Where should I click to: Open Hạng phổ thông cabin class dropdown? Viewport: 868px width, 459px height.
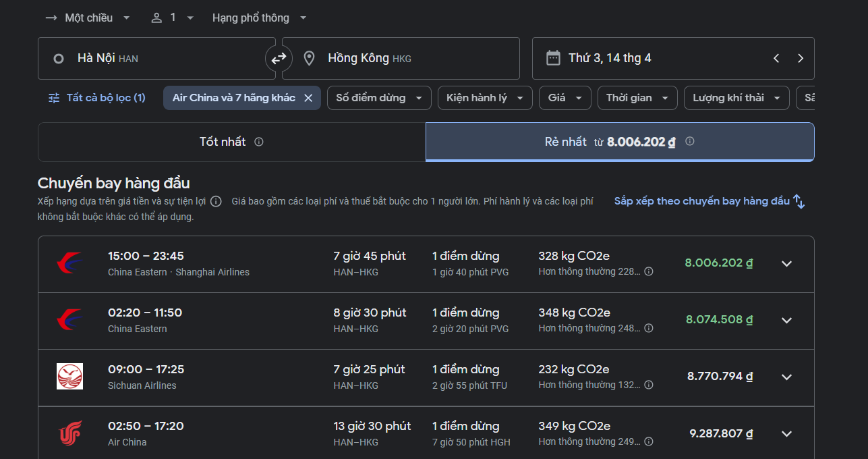[259, 18]
